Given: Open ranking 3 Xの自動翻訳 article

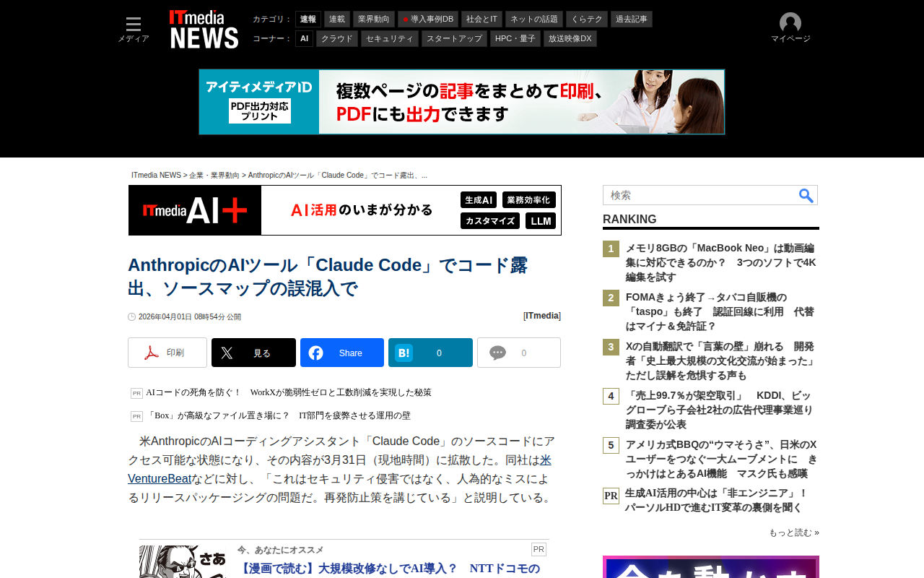Looking at the screenshot, I should 721,361.
